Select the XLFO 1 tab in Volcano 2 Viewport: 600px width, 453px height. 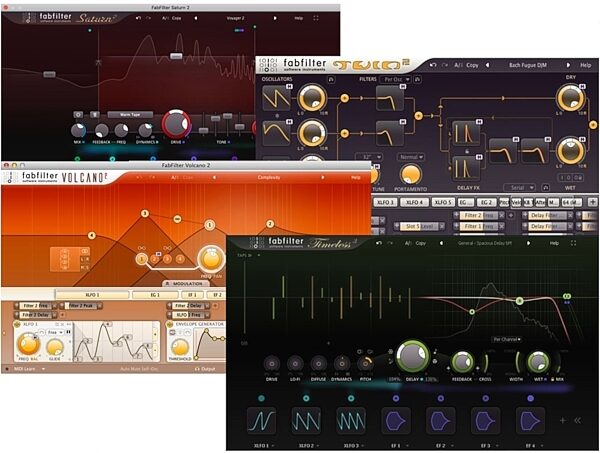coord(92,295)
